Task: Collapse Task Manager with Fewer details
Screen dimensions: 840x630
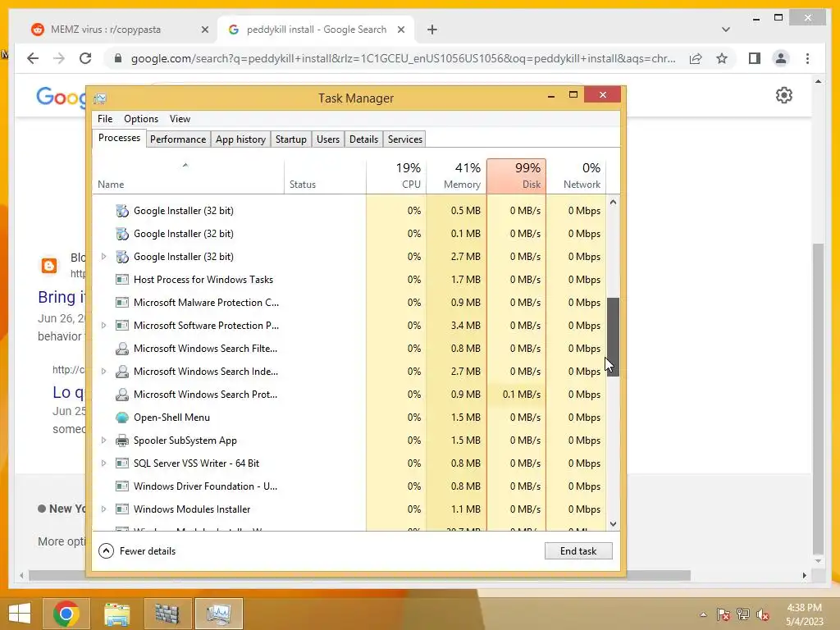Action: point(137,550)
